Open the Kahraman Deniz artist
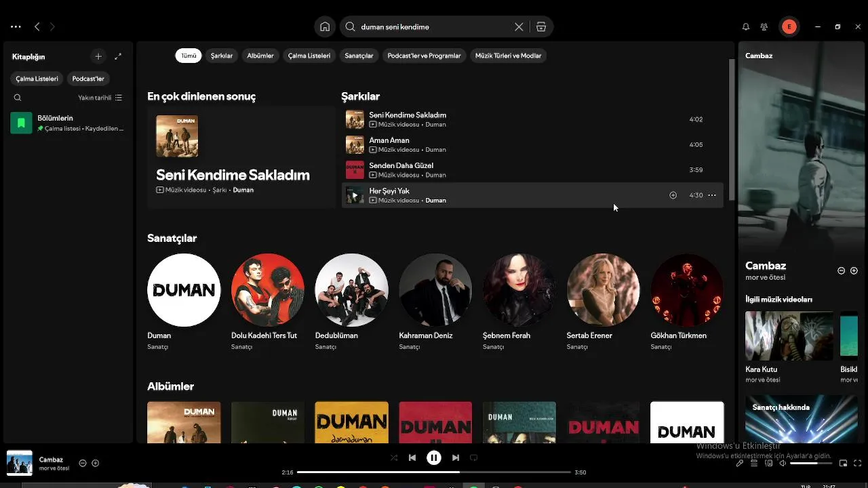Image resolution: width=868 pixels, height=488 pixels. [x=435, y=290]
